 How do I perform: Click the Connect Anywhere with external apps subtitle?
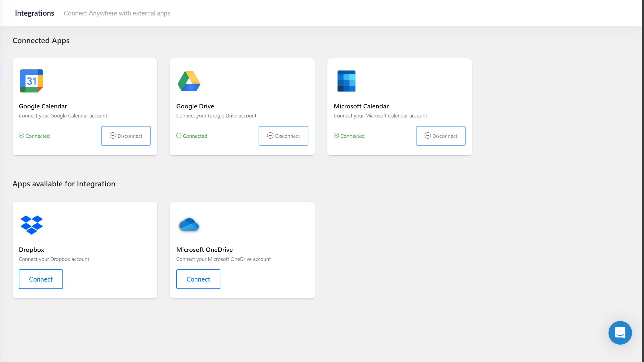117,13
